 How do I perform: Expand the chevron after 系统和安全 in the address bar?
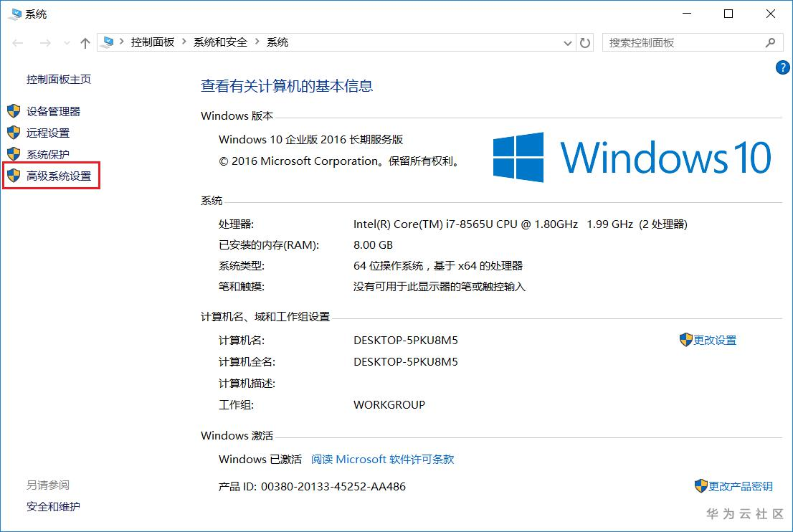click(x=257, y=42)
